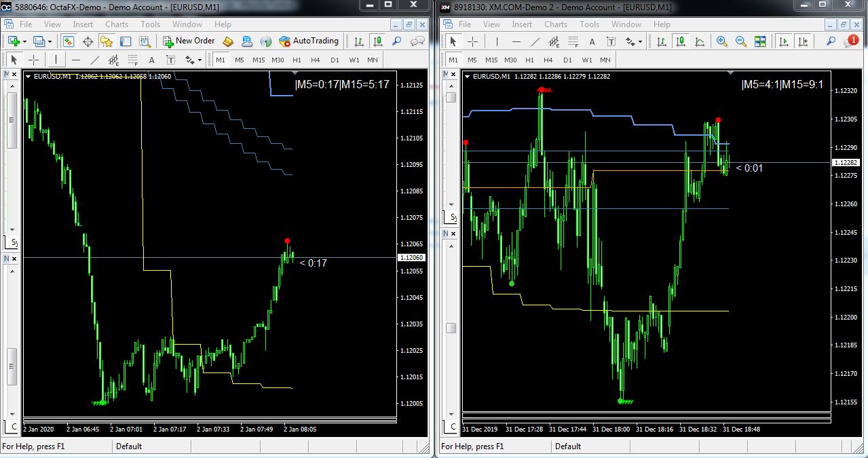Screen dimensions: 868x458
Task: Click New Order button in OctaFX
Action: pos(189,41)
